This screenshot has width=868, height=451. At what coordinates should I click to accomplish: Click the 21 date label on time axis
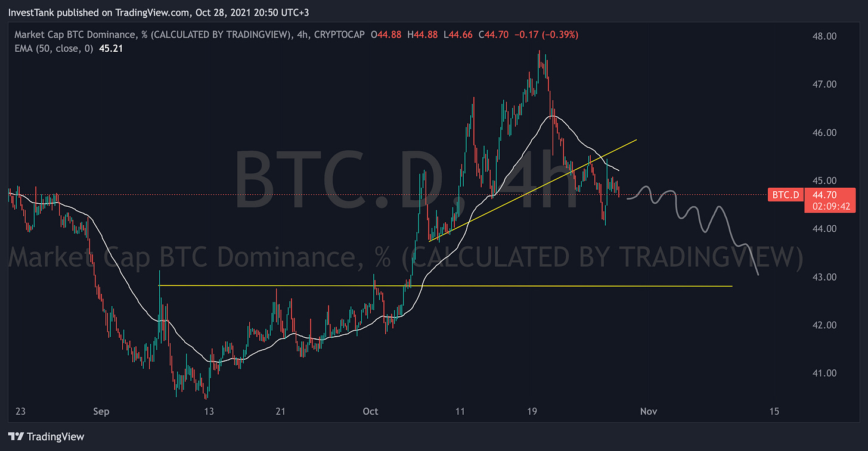click(x=281, y=412)
